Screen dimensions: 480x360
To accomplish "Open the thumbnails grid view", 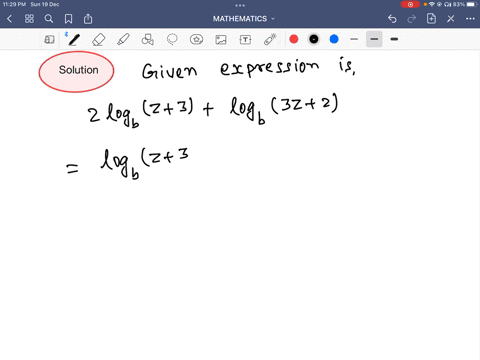I will (x=29, y=19).
